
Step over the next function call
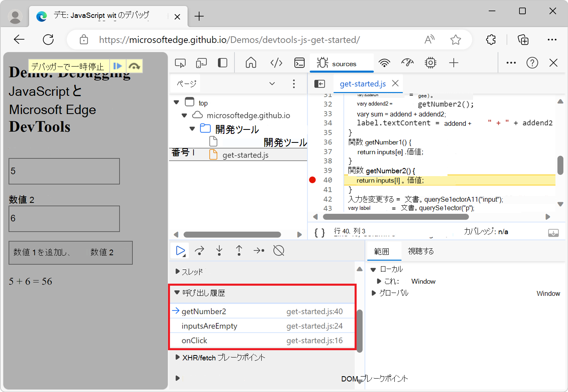click(199, 250)
